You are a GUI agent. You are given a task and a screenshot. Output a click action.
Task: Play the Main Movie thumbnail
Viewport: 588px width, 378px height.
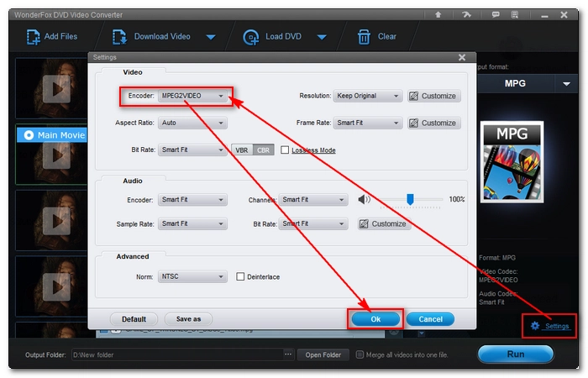56,155
